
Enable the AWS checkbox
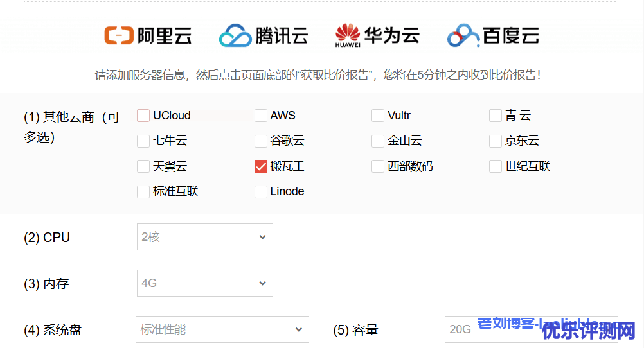(x=261, y=116)
